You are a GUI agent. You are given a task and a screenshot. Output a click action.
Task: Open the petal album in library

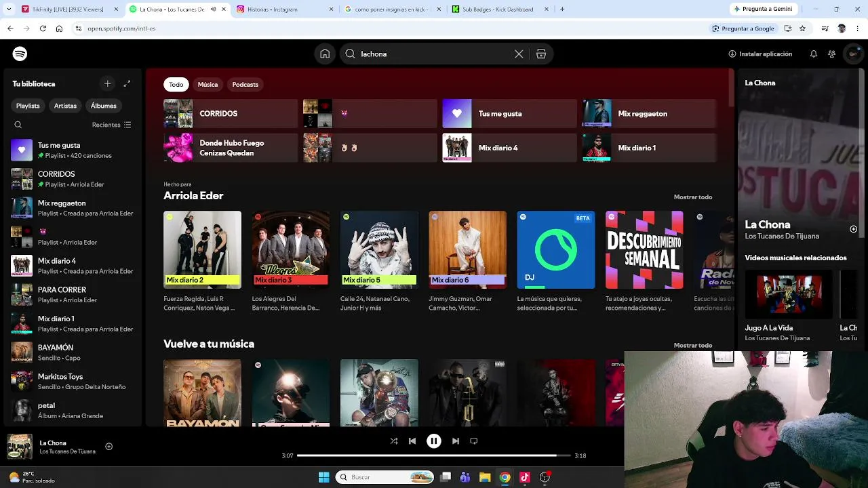click(x=73, y=410)
